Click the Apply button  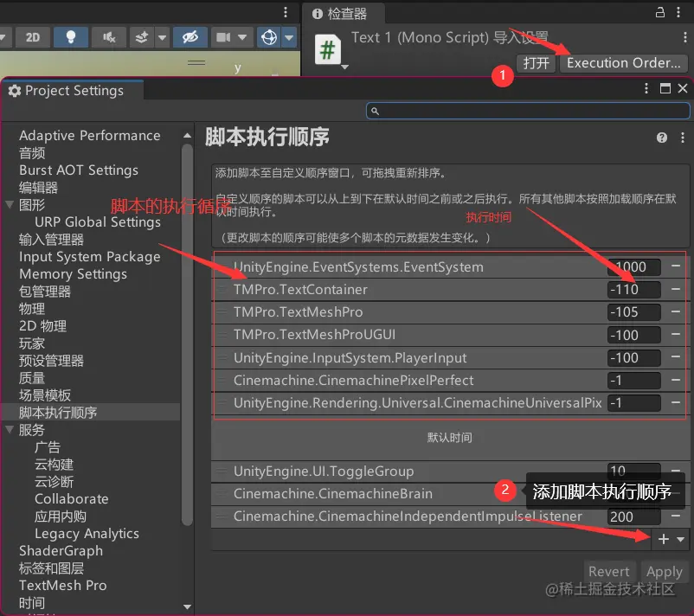click(664, 571)
